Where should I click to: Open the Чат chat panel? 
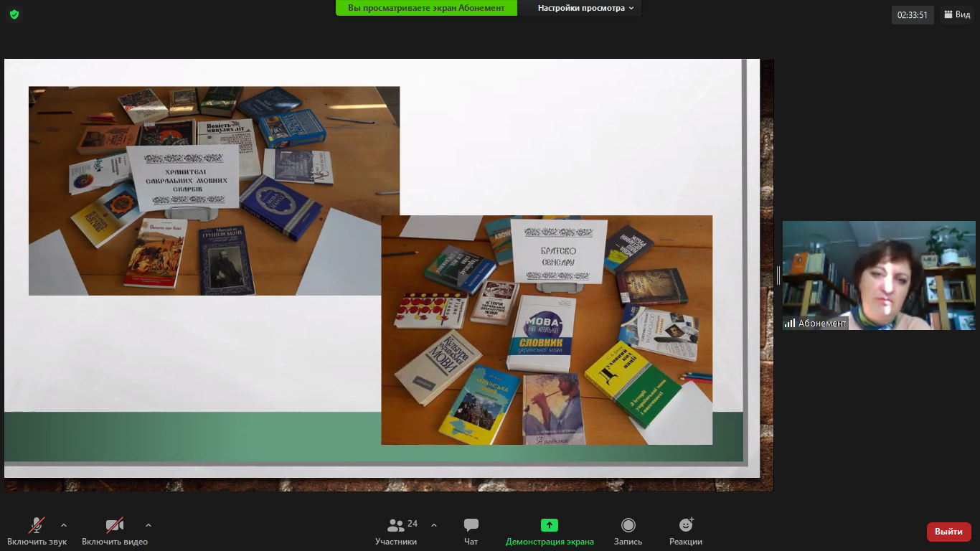pos(471,531)
